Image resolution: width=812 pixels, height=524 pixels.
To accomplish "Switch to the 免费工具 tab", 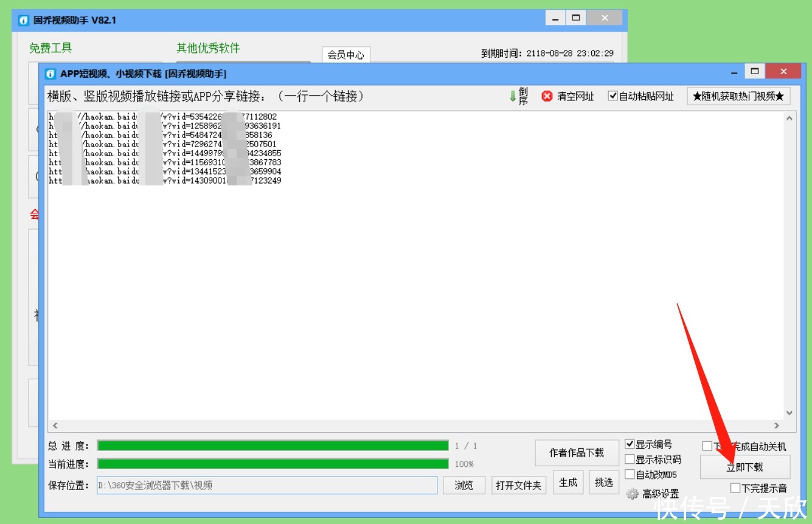I will [x=50, y=48].
